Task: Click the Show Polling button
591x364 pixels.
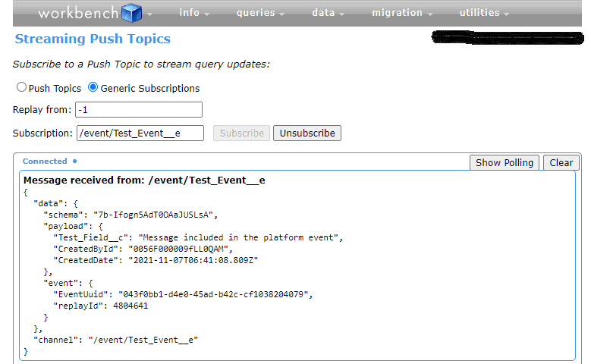Action: point(505,162)
